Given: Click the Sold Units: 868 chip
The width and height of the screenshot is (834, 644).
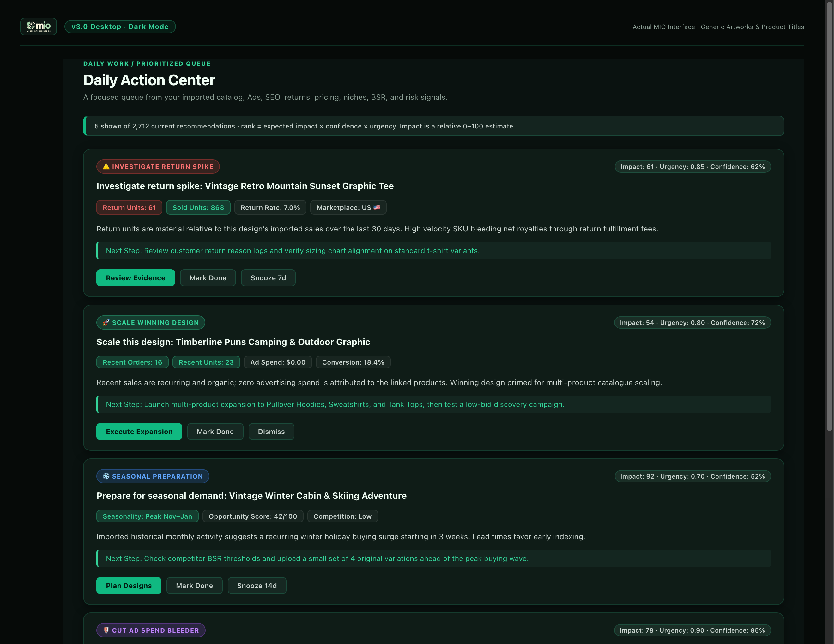Looking at the screenshot, I should [198, 207].
